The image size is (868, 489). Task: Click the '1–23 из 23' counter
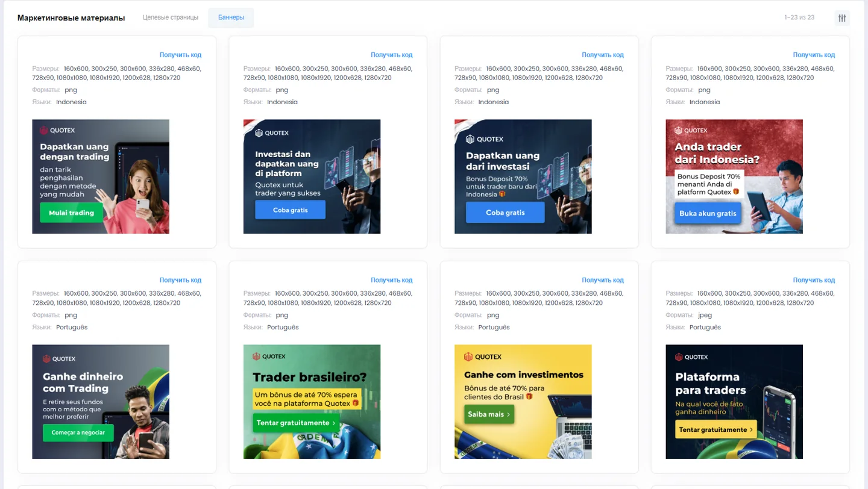point(799,17)
